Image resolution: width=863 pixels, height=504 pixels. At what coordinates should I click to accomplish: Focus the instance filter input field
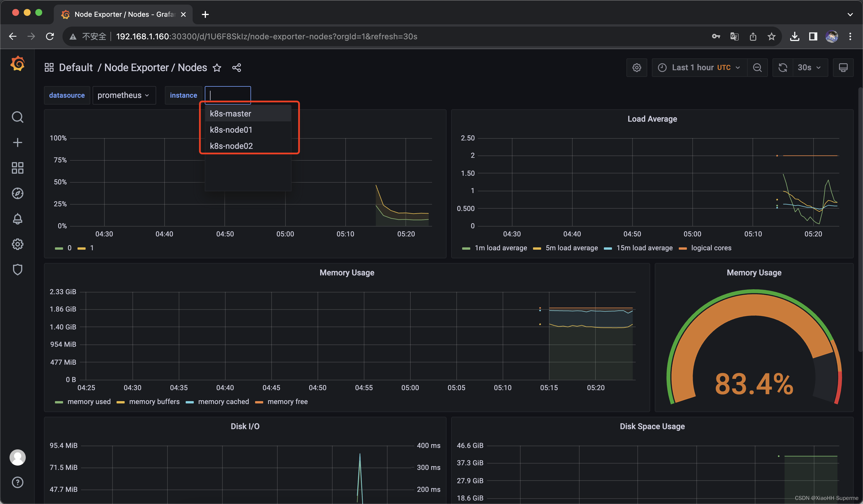pos(228,95)
